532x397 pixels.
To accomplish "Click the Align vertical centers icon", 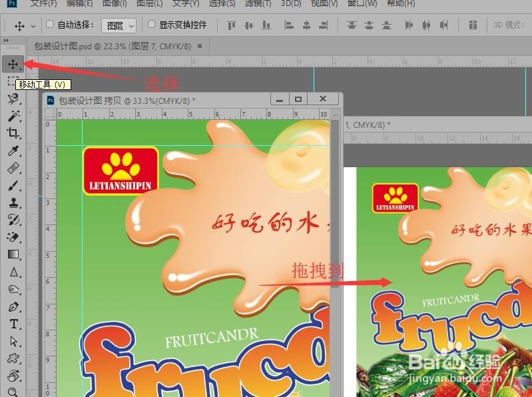I will (249, 25).
